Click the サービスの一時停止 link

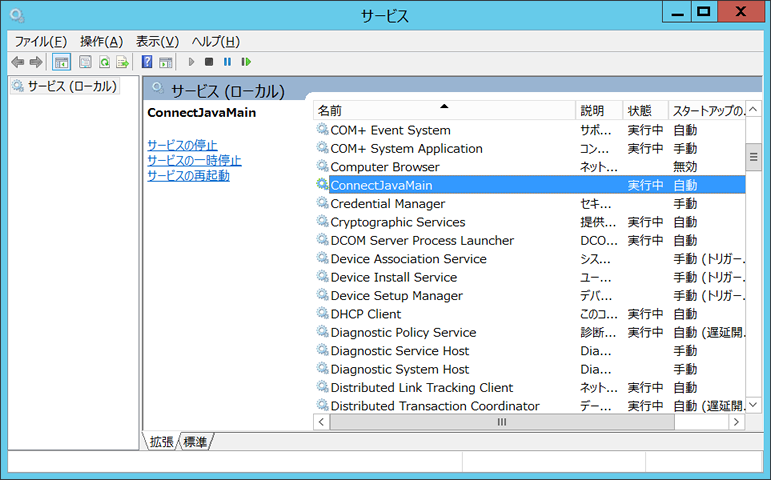194,161
